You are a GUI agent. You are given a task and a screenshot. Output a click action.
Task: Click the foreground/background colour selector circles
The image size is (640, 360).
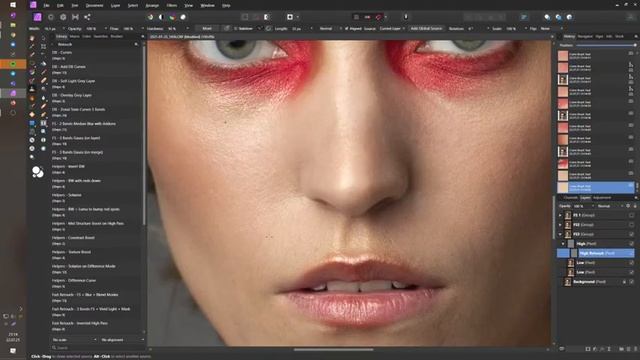[x=38, y=172]
